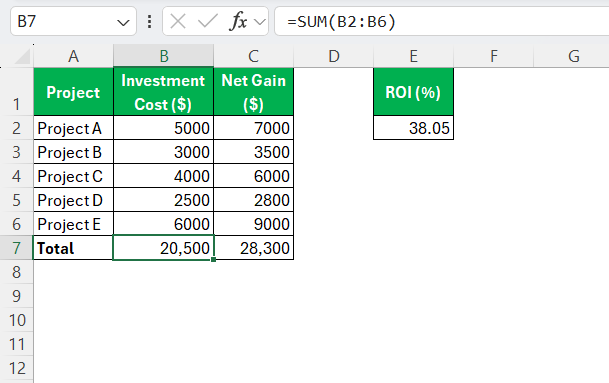Select column E header
609x383 pixels.
tap(414, 56)
